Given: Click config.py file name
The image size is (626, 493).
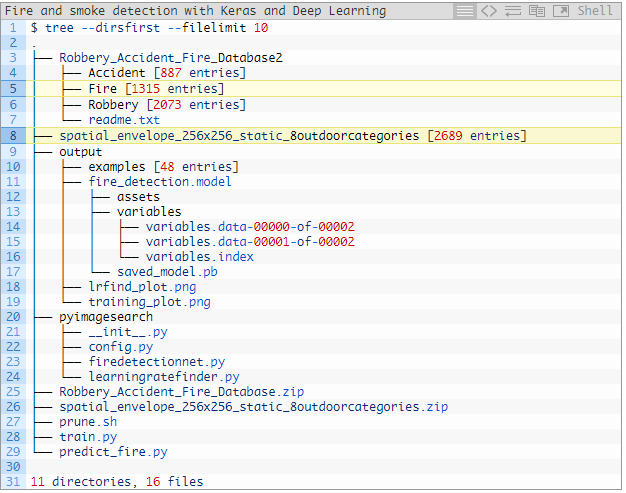Looking at the screenshot, I should click(x=121, y=347).
